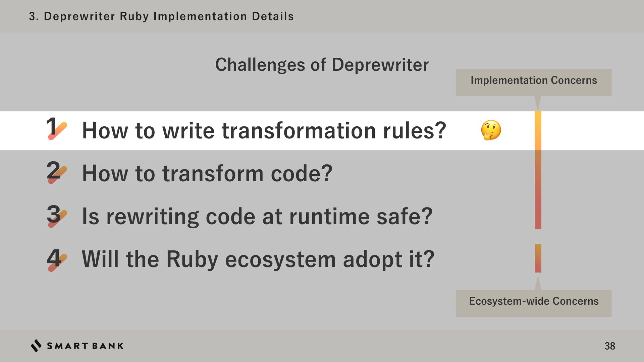Image resolution: width=644 pixels, height=362 pixels.
Task: Click the short gradient bar beside item 4
Action: (x=538, y=258)
